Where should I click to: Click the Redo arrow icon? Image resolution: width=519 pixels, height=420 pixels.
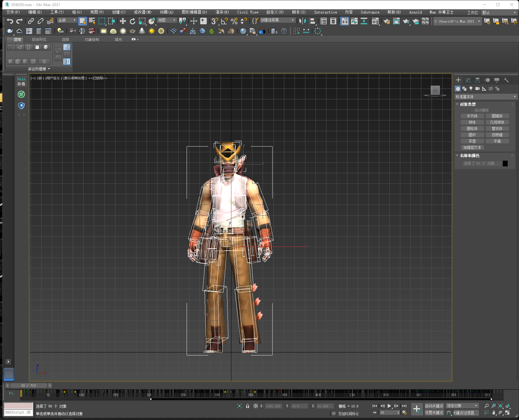tap(20, 21)
